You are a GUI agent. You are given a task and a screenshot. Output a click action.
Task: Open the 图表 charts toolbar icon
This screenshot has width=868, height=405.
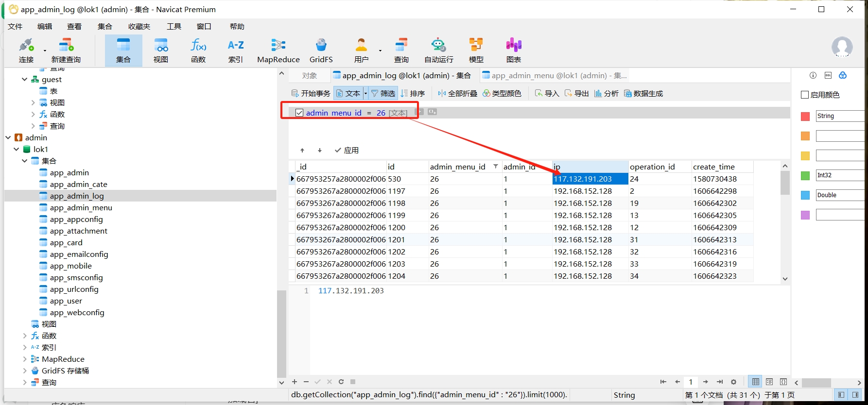pos(514,51)
